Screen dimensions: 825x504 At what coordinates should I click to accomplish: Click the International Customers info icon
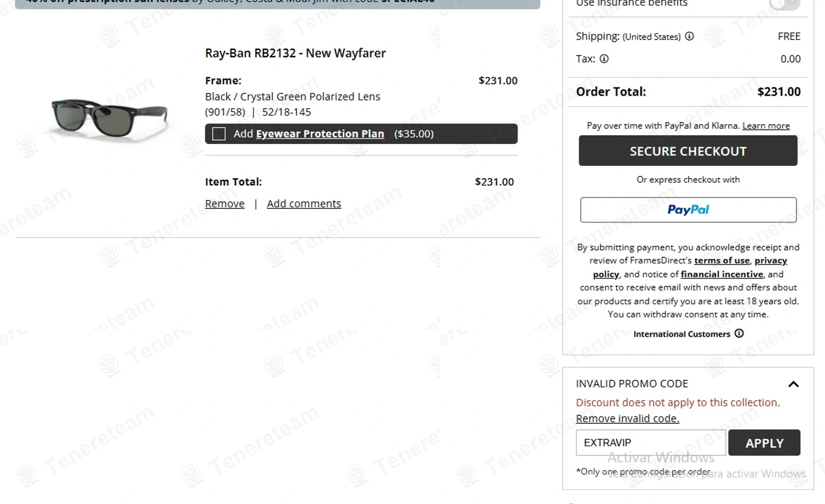click(739, 334)
